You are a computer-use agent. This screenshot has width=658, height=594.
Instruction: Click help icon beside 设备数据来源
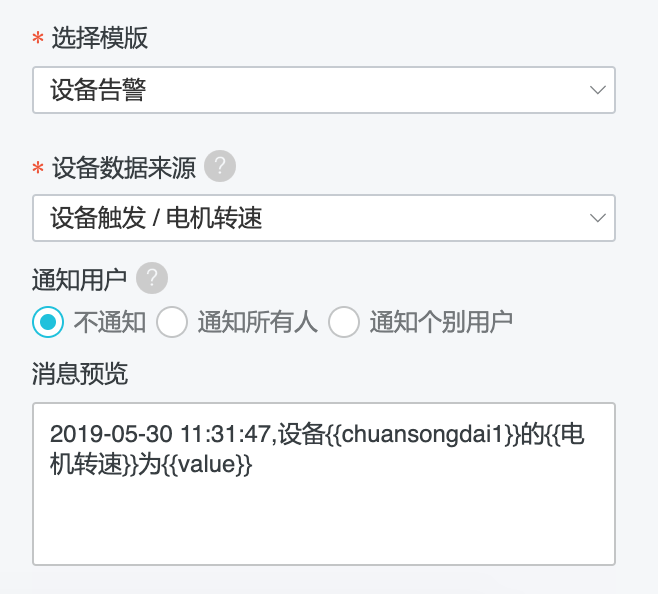point(220,166)
